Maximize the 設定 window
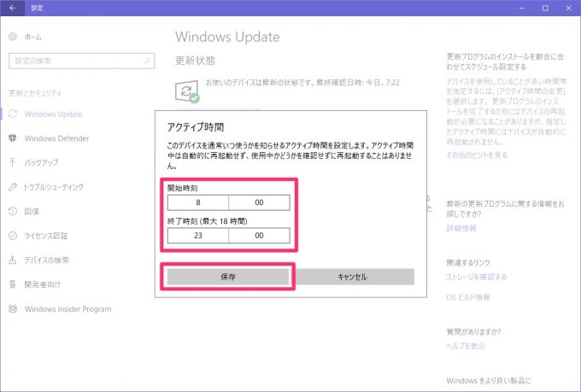The width and height of the screenshot is (581, 392). 545,8
